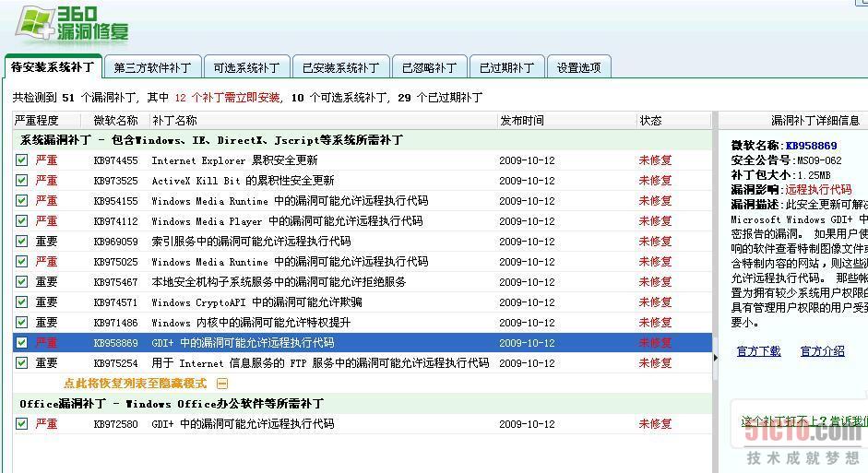Collapse list via minus icon beside 点此将恢复列表至隐藏模式

(x=222, y=384)
